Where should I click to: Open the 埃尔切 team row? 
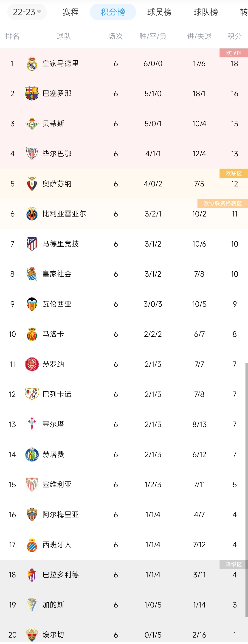[124, 635]
